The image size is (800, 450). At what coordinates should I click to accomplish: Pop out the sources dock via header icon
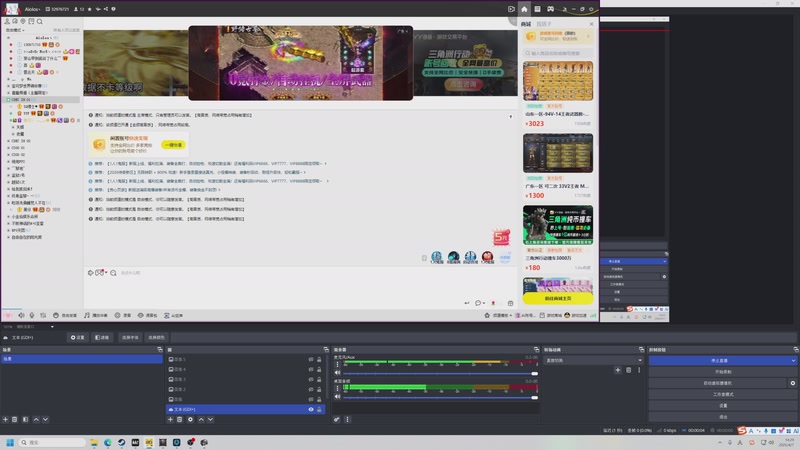326,349
